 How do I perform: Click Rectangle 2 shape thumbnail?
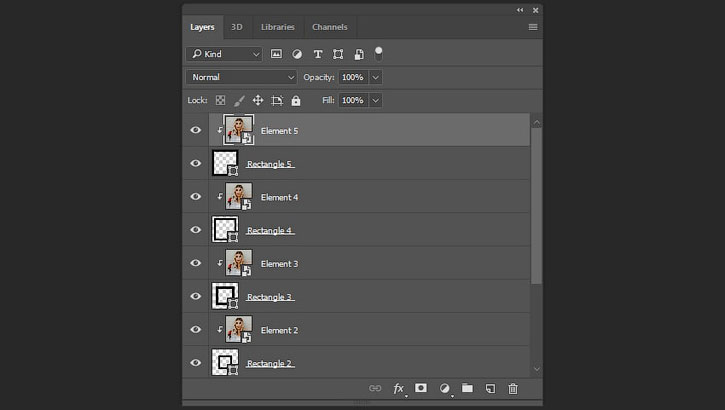[x=225, y=363]
